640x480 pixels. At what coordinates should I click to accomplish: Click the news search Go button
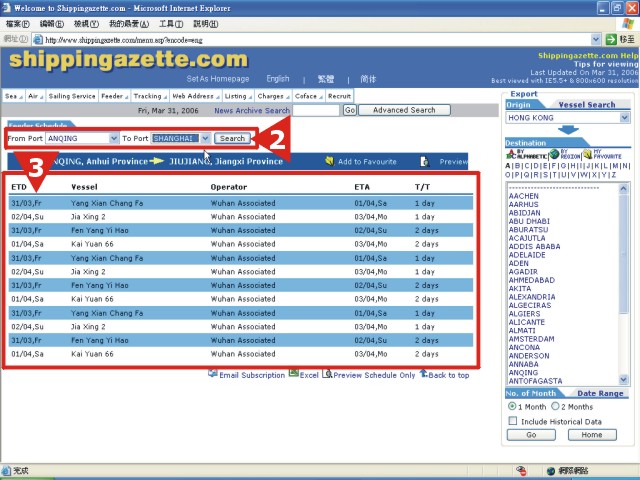(350, 110)
